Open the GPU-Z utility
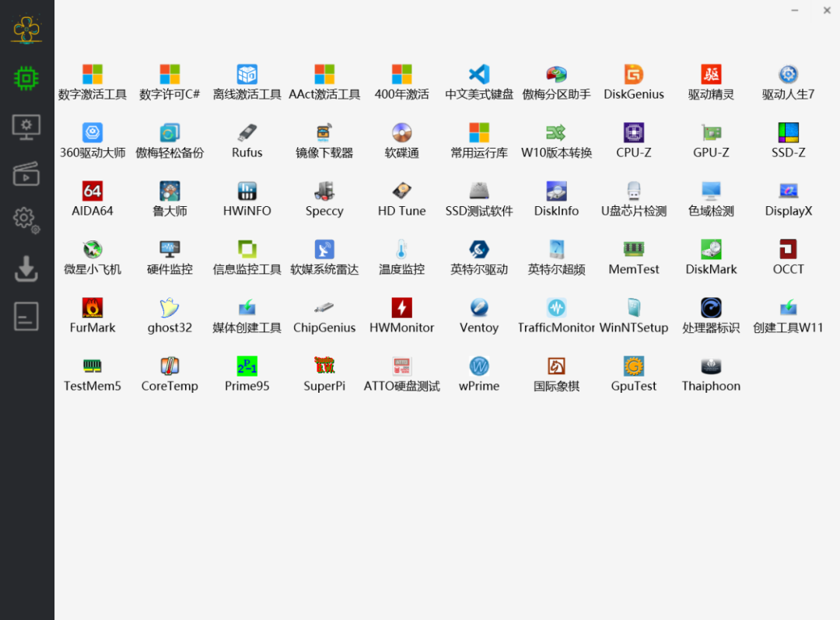This screenshot has height=620, width=840. pos(711,141)
